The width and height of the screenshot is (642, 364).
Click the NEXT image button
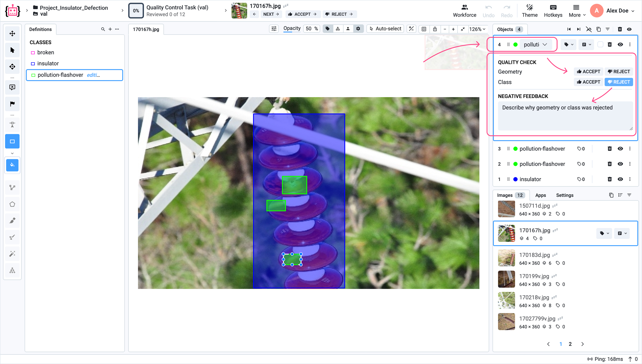click(x=271, y=14)
